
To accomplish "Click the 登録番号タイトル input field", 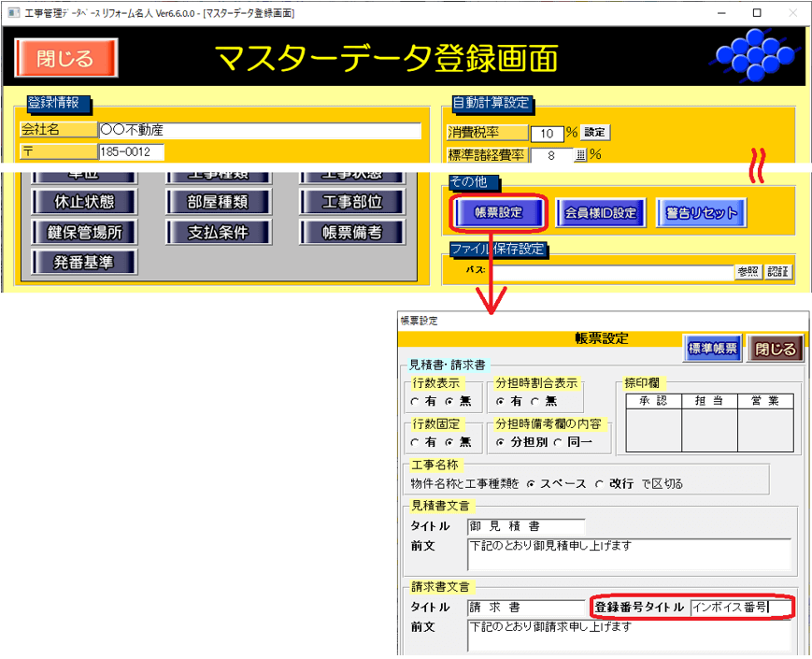I will (x=739, y=608).
